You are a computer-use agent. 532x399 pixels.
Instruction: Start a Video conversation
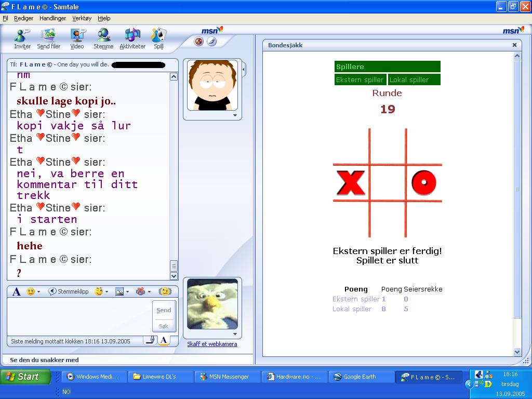pos(77,39)
